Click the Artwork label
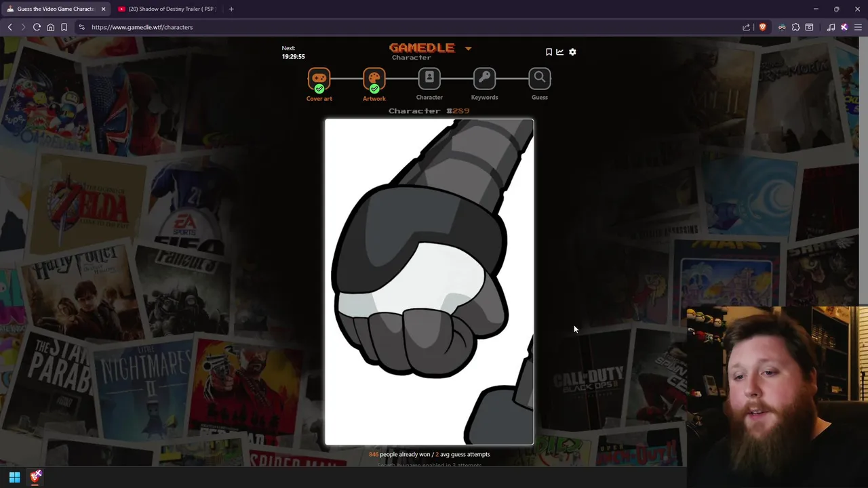Viewport: 868px width, 488px height. 374,98
